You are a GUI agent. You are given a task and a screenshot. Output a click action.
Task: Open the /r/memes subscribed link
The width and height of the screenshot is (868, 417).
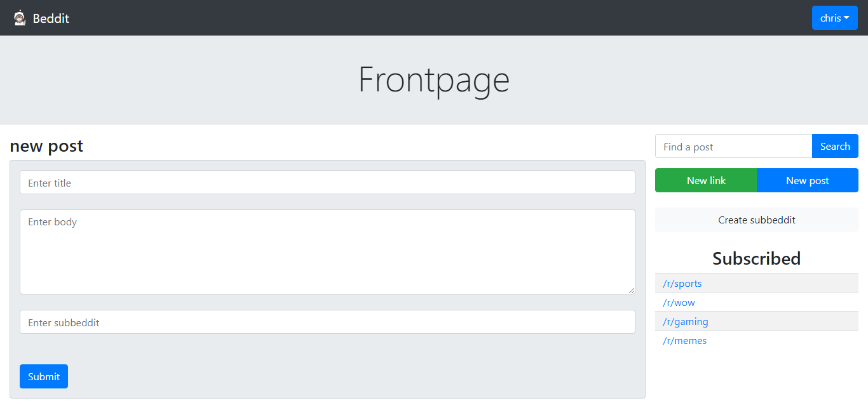(x=684, y=340)
